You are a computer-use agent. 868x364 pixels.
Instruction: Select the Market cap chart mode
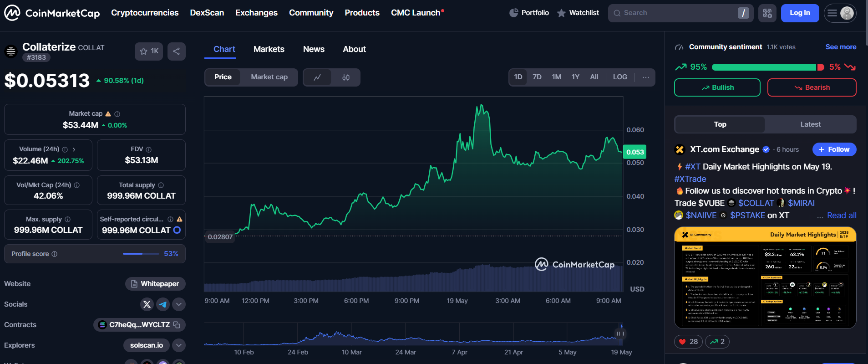click(x=269, y=77)
